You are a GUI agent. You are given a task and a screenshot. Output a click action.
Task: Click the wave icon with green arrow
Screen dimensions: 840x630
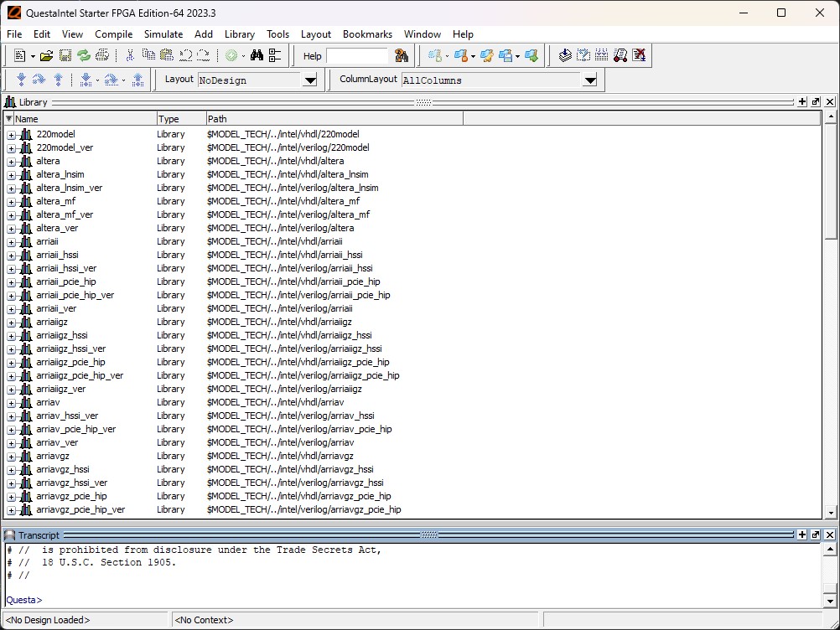coord(531,55)
